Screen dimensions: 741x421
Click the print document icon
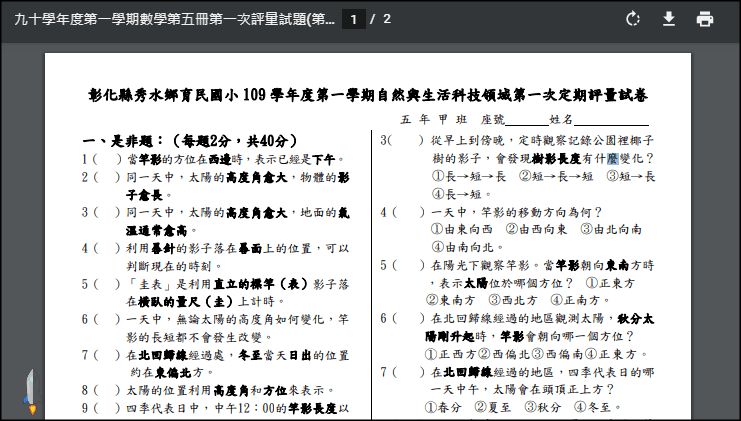705,19
